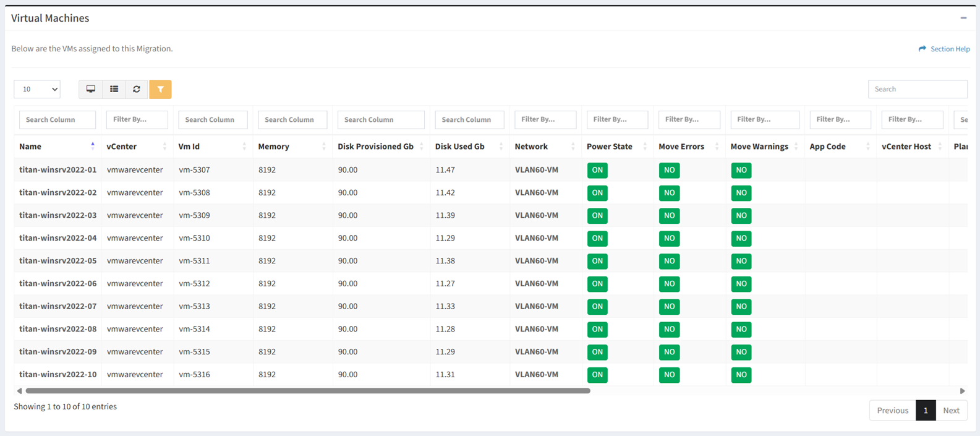Toggle the orange filter button

pyautogui.click(x=160, y=89)
